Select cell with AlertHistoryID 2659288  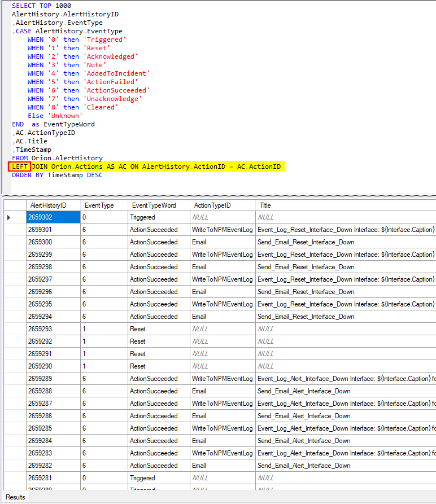pyautogui.click(x=53, y=391)
